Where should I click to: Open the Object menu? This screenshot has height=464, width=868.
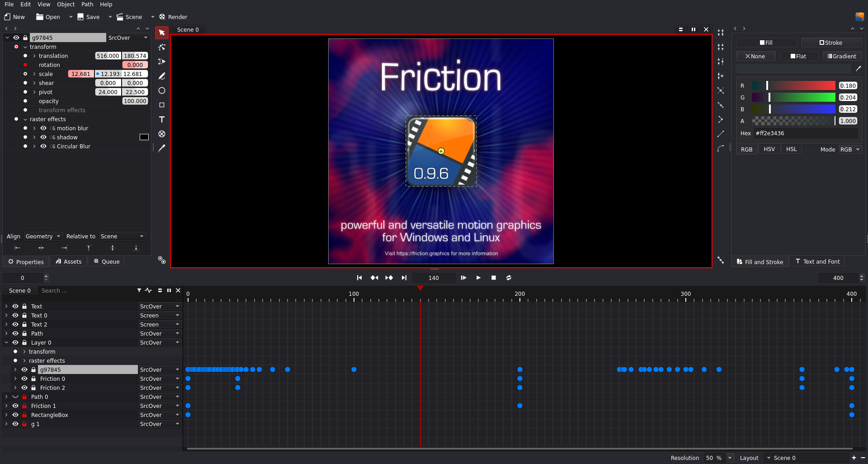point(66,4)
